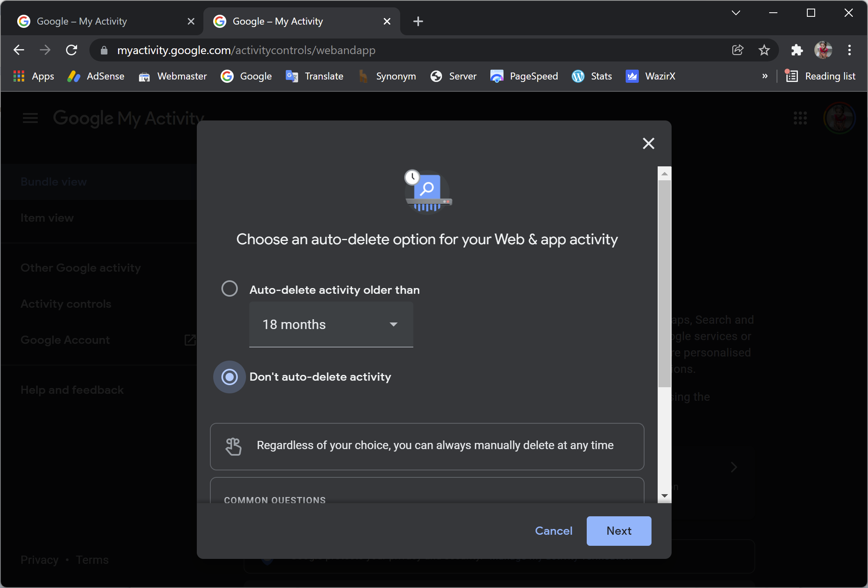Go back to previous page

[19, 50]
